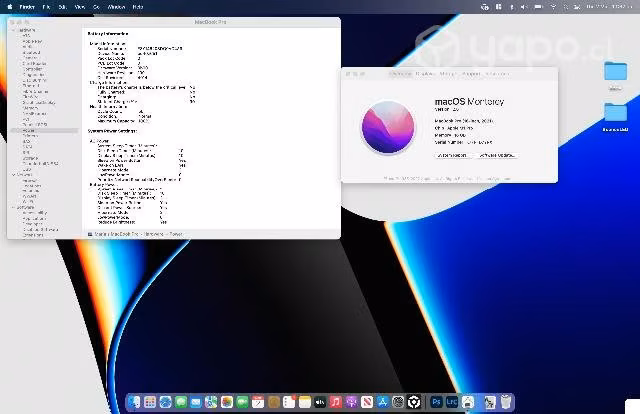Click the System Report button

click(x=452, y=156)
